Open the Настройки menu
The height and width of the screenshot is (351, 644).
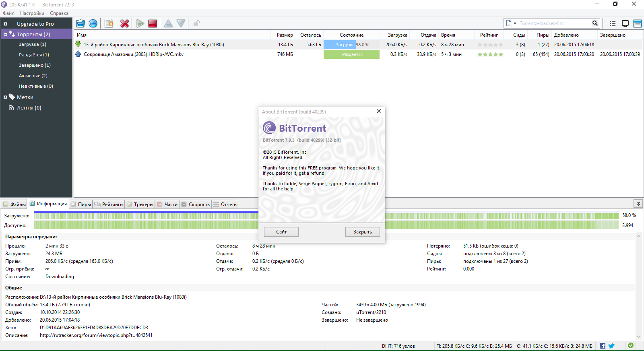(x=32, y=13)
